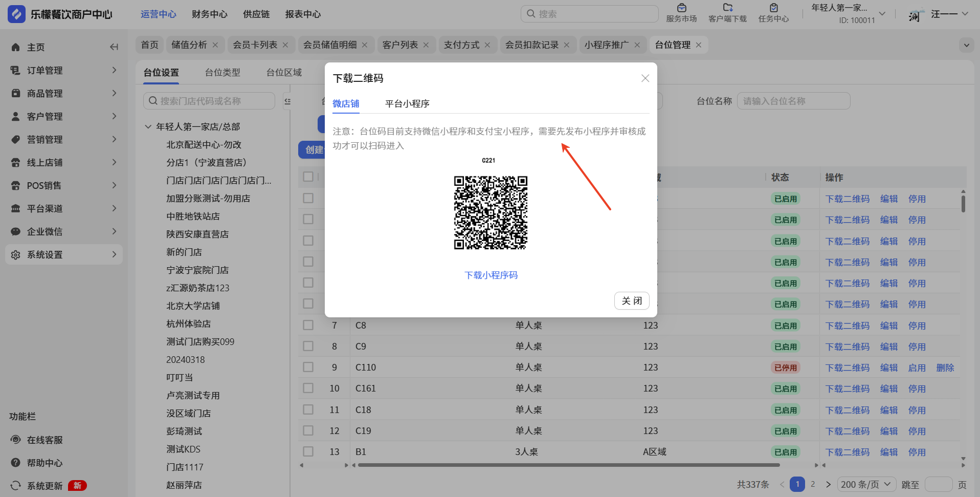Collapse the 年轻人第一家店/总部 tree node
Viewport: 980px width, 497px height.
[148, 126]
